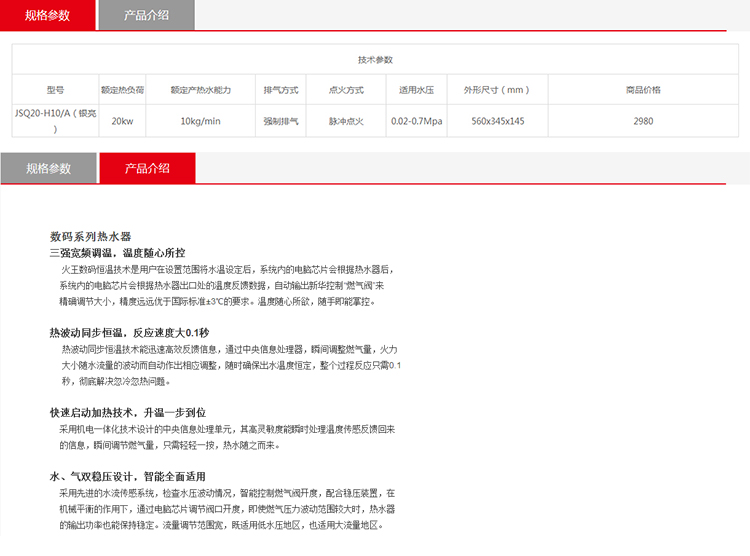
Task: Select the 商品价格 column header
Action: point(643,90)
